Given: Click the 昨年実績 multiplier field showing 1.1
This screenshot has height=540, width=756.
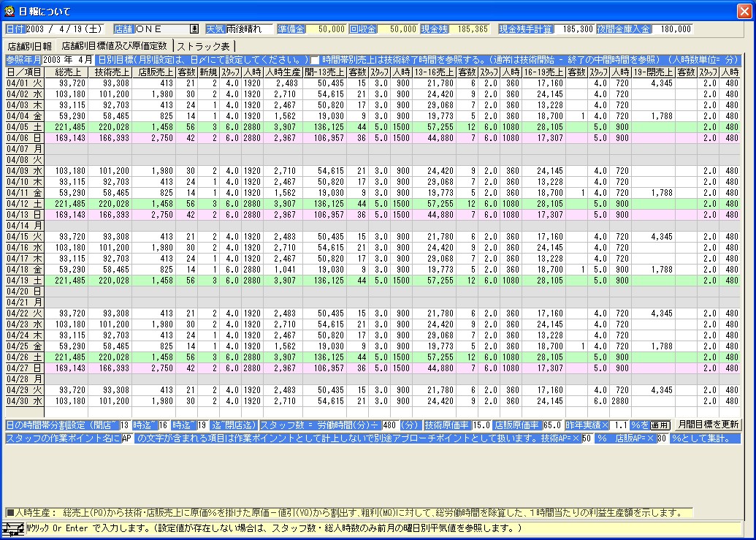Looking at the screenshot, I should (x=619, y=425).
